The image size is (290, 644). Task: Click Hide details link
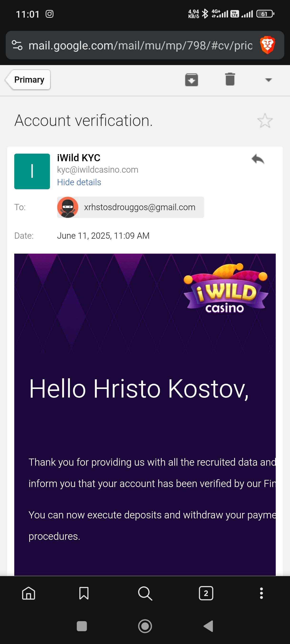(x=79, y=182)
